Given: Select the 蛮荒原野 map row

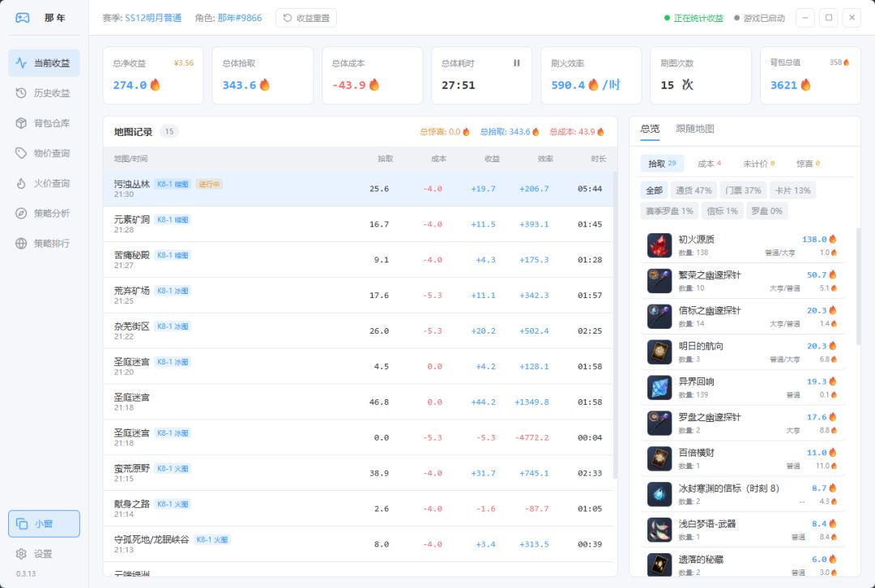Looking at the screenshot, I should [x=358, y=473].
